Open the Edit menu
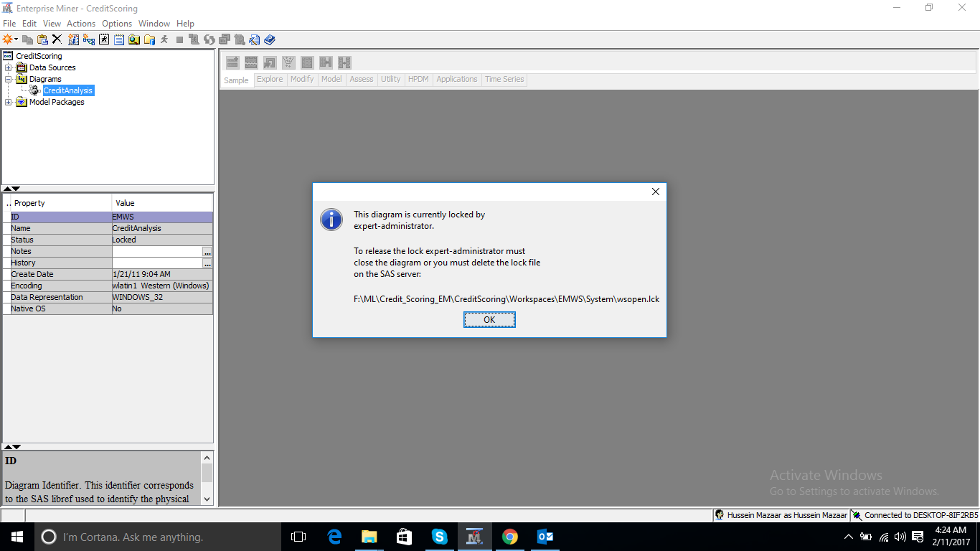The height and width of the screenshot is (551, 980). 29,24
